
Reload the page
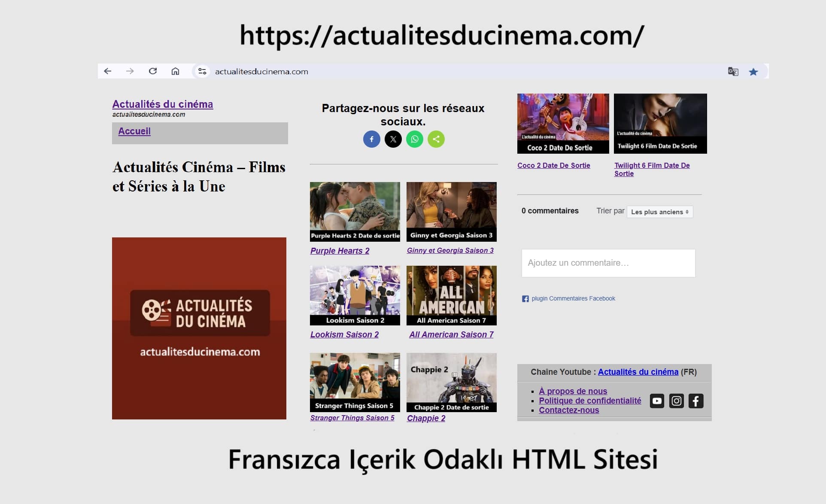coord(152,71)
